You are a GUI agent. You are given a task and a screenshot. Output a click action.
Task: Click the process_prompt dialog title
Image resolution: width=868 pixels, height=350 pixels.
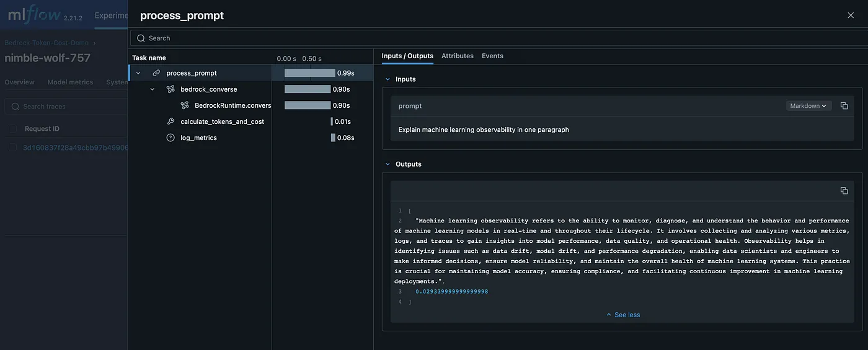pos(182,16)
